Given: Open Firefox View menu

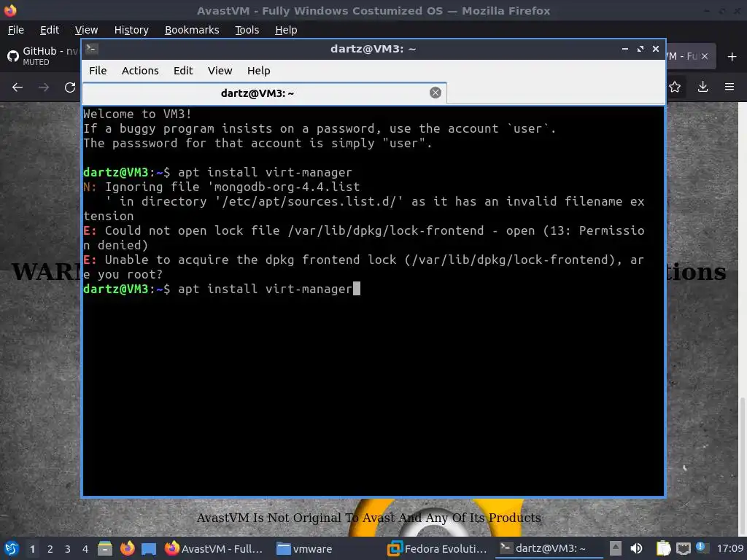Looking at the screenshot, I should [x=86, y=30].
